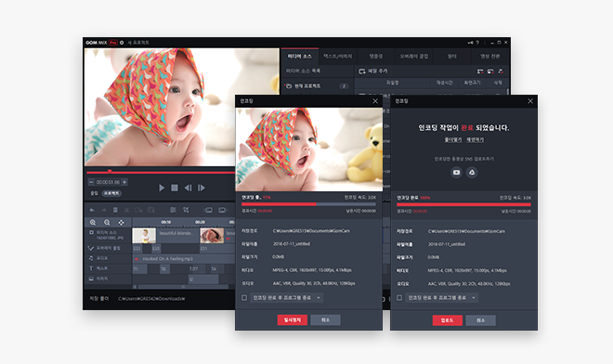Click the gear icon beside GOM MIX Pro
This screenshot has width=613, height=364.
(122, 43)
